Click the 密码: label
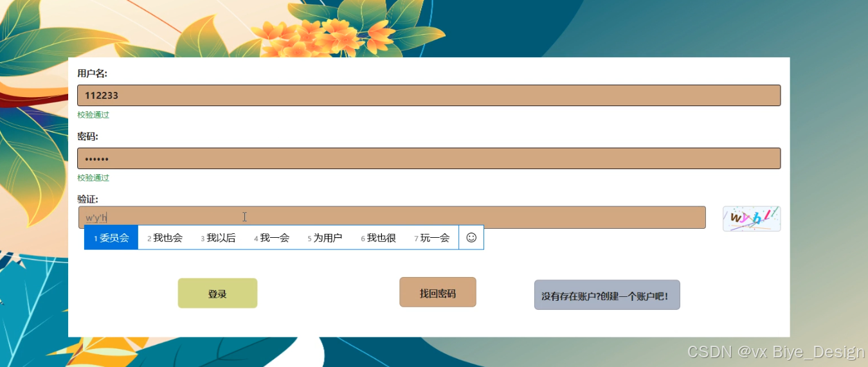This screenshot has width=868, height=367. click(87, 136)
